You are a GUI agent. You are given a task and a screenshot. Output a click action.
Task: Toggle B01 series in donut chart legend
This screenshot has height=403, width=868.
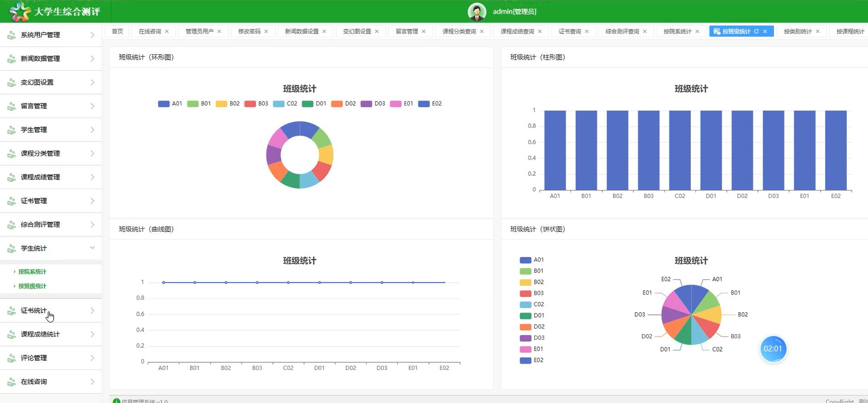tap(199, 104)
